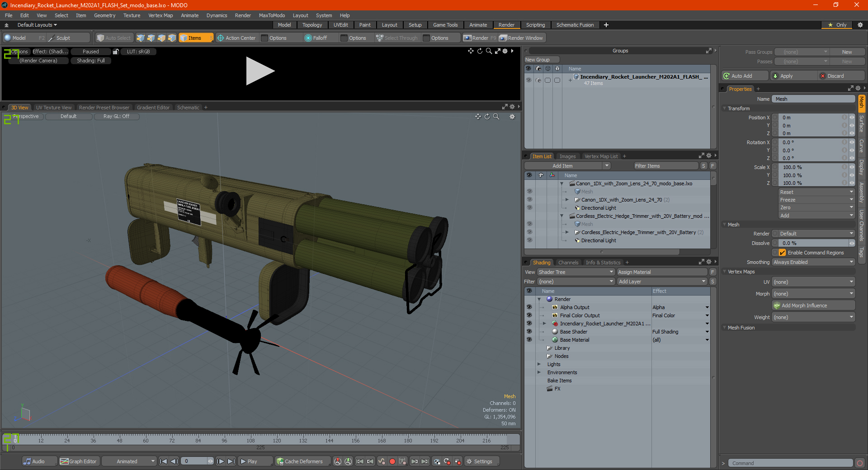Click the mesh Name input field
This screenshot has width=868, height=470.
pyautogui.click(x=813, y=99)
